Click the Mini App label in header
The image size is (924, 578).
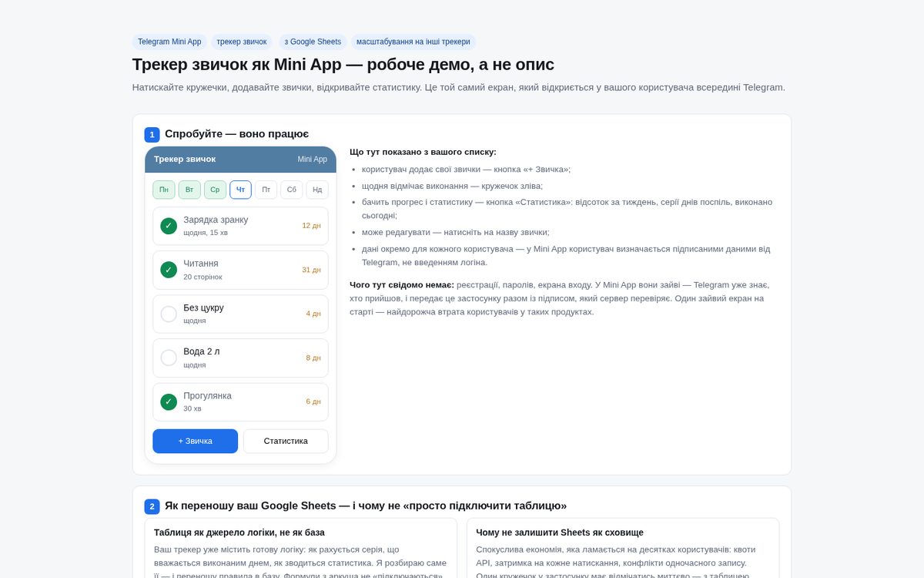[x=313, y=160]
